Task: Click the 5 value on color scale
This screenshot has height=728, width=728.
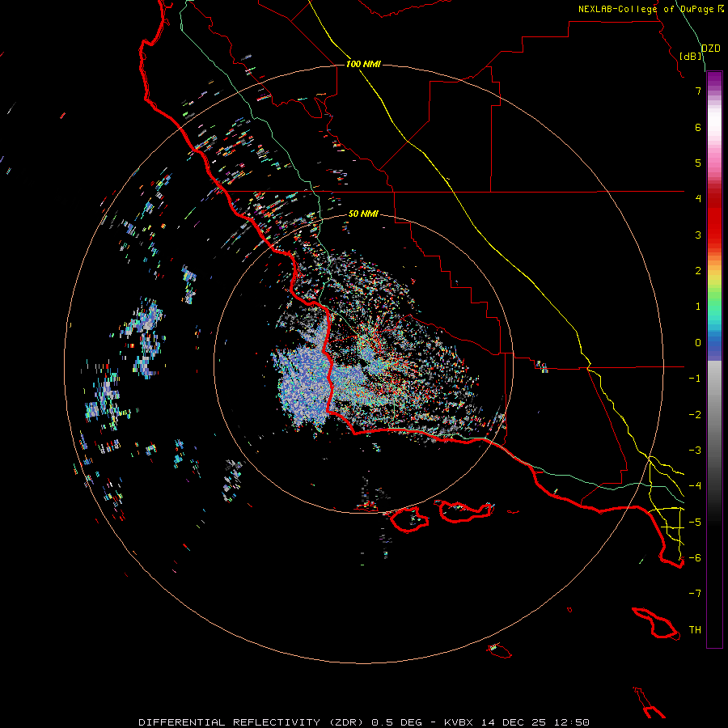Action: 698,163
